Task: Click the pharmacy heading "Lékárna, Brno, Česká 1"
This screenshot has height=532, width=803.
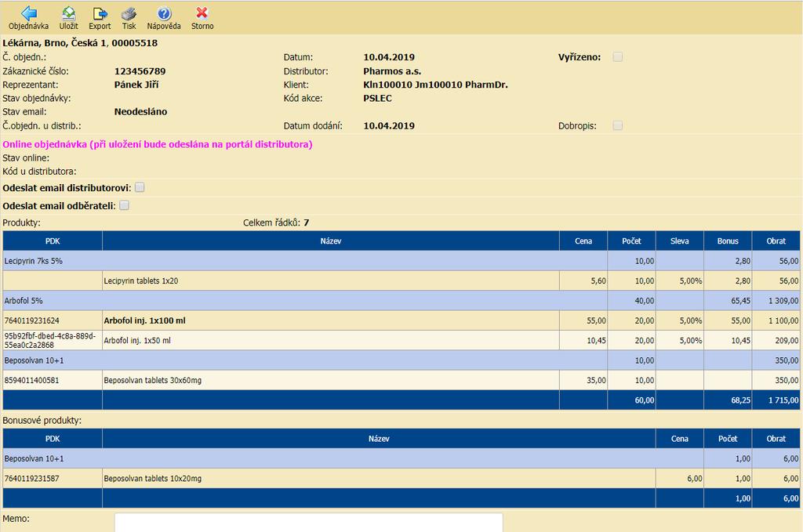Action: point(55,43)
